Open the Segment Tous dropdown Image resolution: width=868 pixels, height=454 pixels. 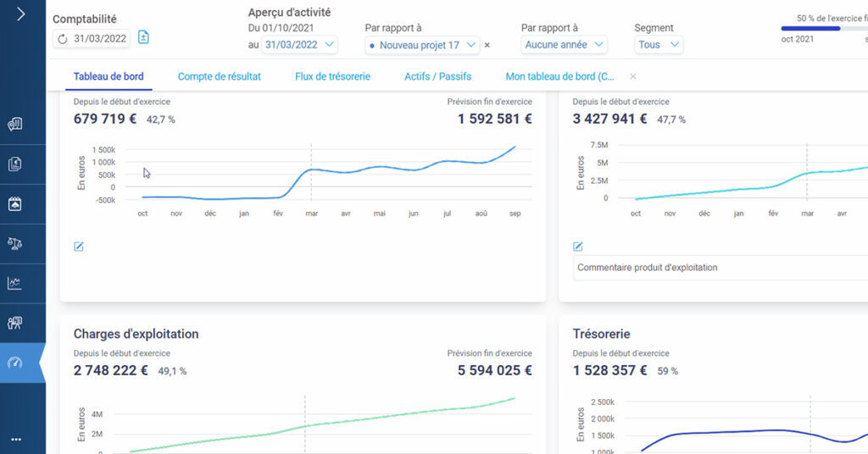[659, 44]
